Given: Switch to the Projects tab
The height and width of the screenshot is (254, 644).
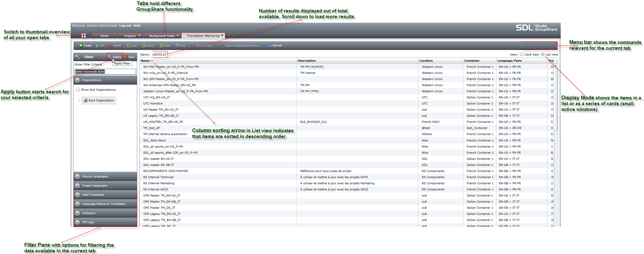Looking at the screenshot, I should point(130,36).
